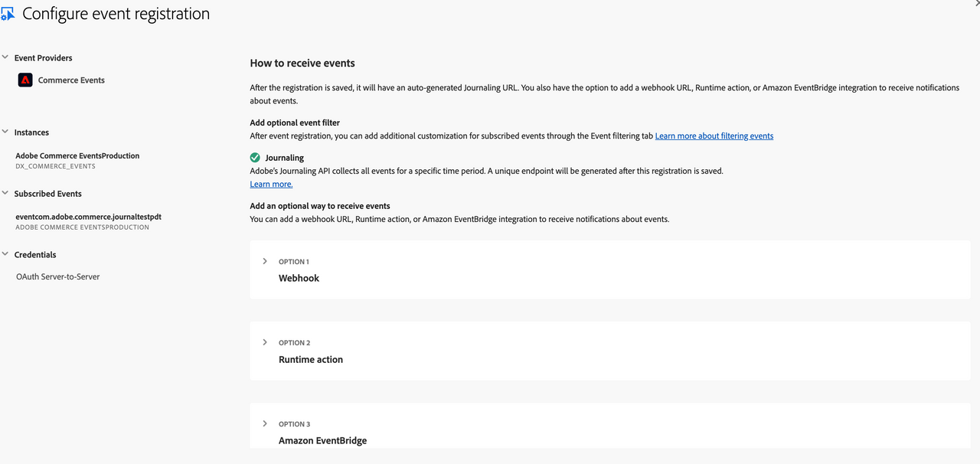
Task: Close the Configure event registration dialog
Action: point(975,3)
